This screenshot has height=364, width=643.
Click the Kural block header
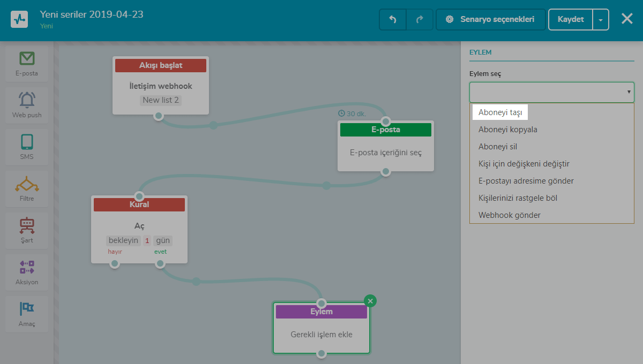139,204
